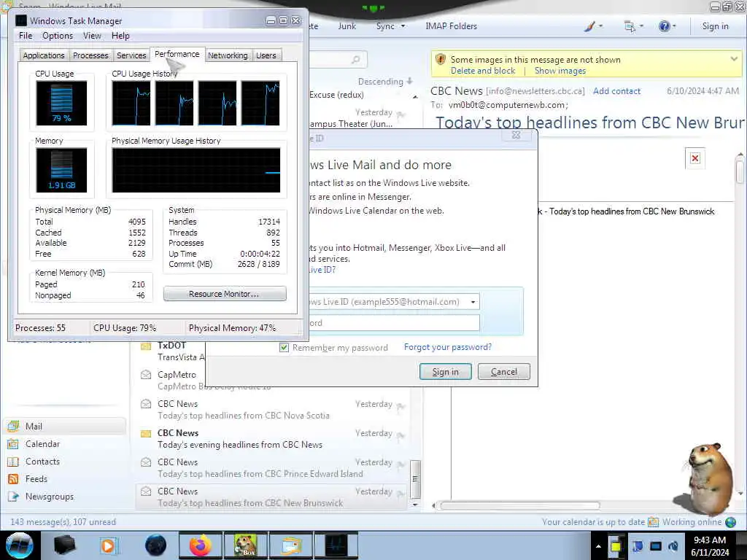
Task: Open Windows Live Mail taskbar button
Action: [290, 545]
